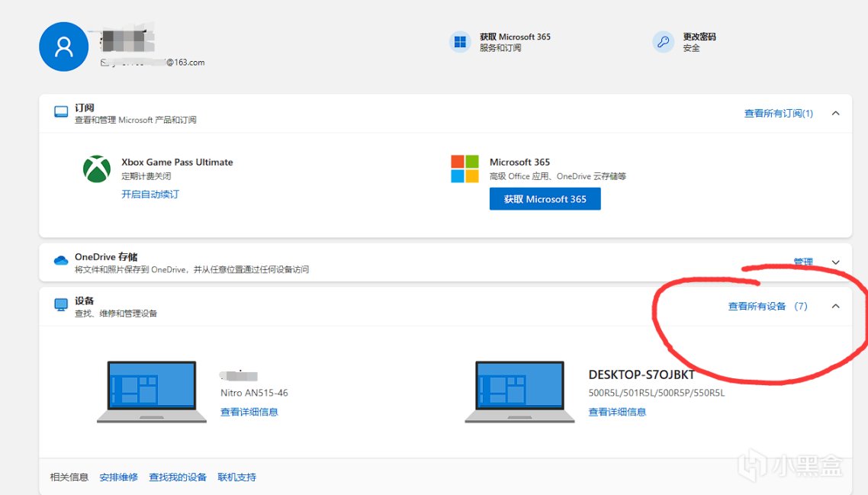Collapse the 设备 section chevron

click(x=835, y=307)
